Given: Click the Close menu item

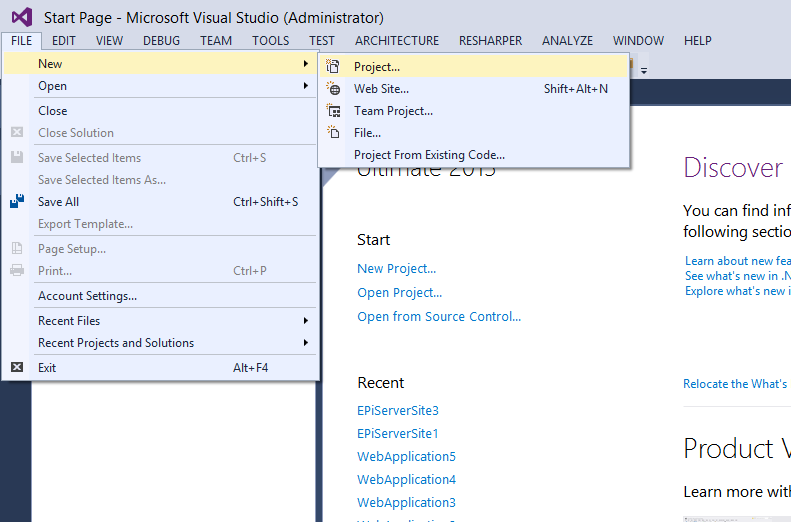Looking at the screenshot, I should [x=53, y=111].
